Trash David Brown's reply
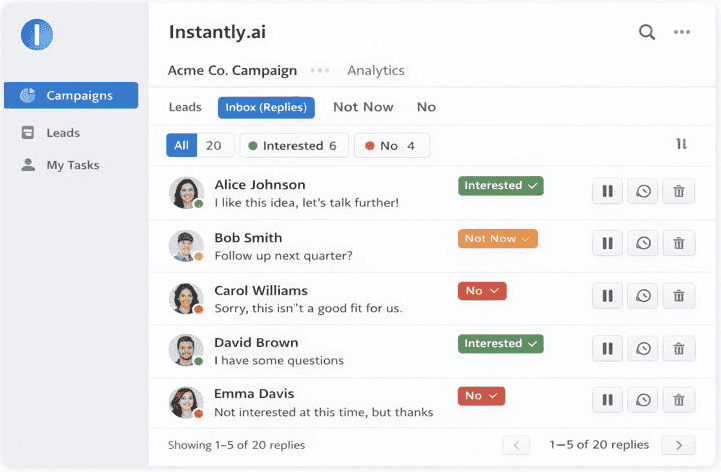The image size is (721, 472). click(x=679, y=349)
